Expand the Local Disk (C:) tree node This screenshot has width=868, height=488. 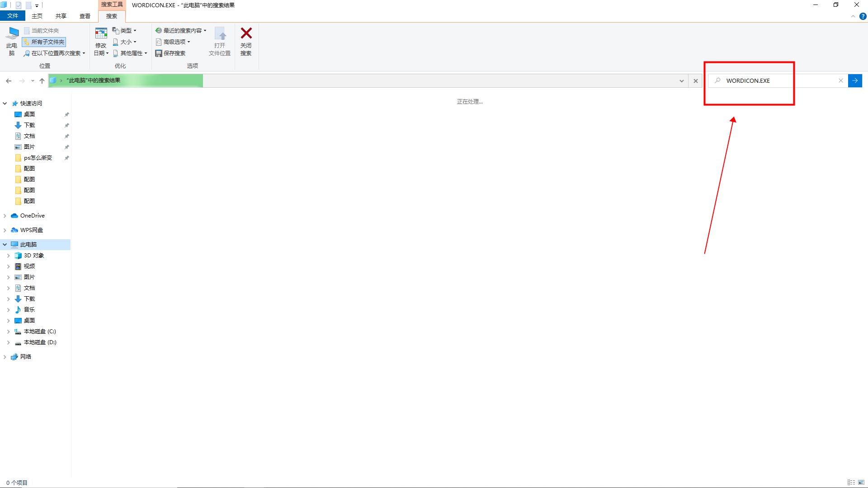coord(8,332)
